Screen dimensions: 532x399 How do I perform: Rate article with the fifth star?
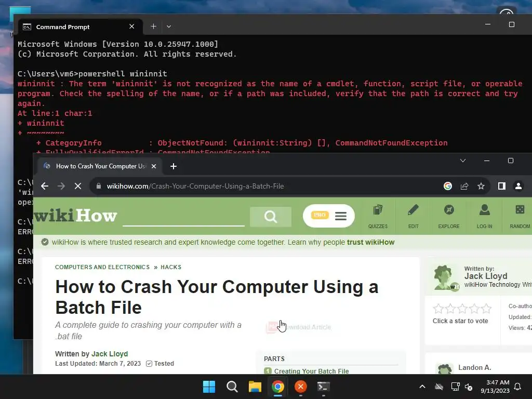coord(486,309)
